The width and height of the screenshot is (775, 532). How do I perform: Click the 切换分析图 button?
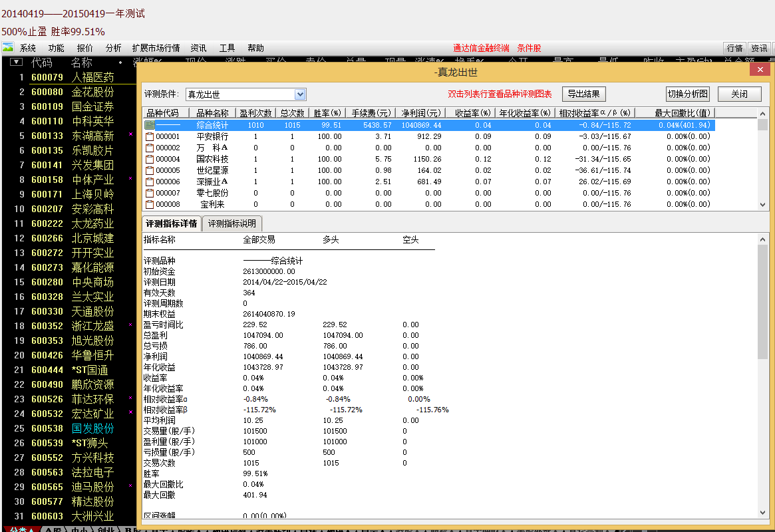(687, 94)
